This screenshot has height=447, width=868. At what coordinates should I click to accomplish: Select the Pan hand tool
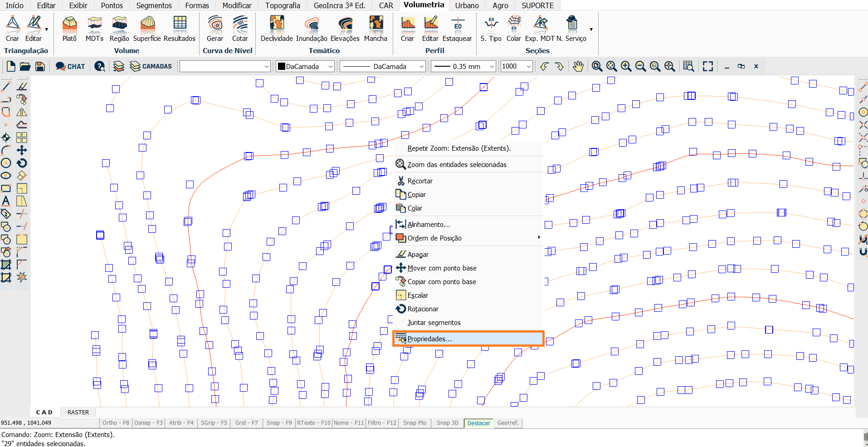578,66
